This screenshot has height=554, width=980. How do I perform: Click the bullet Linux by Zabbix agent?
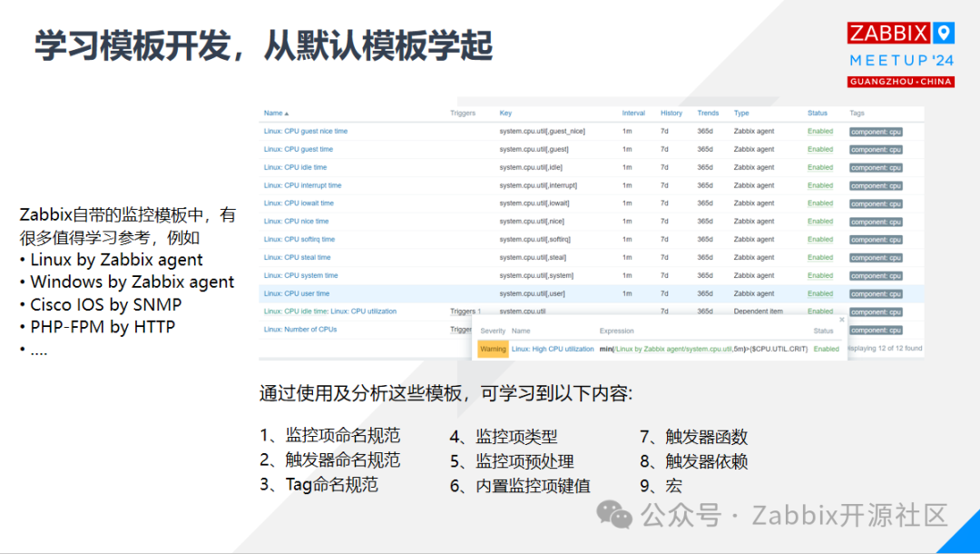pyautogui.click(x=116, y=260)
